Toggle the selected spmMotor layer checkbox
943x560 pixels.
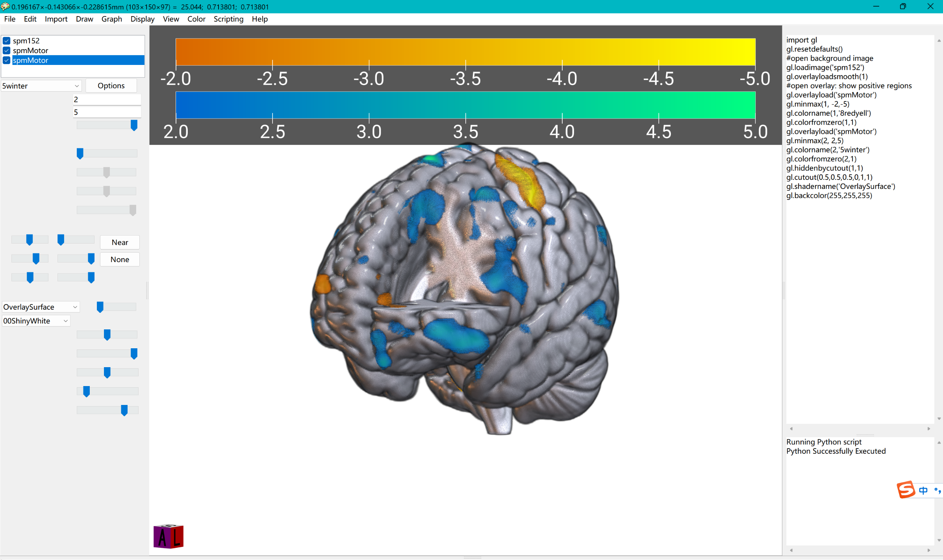pyautogui.click(x=7, y=60)
